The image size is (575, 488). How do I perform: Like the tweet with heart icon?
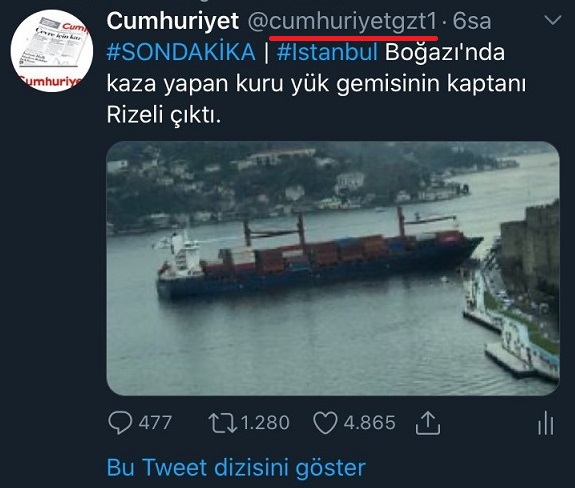pyautogui.click(x=325, y=423)
